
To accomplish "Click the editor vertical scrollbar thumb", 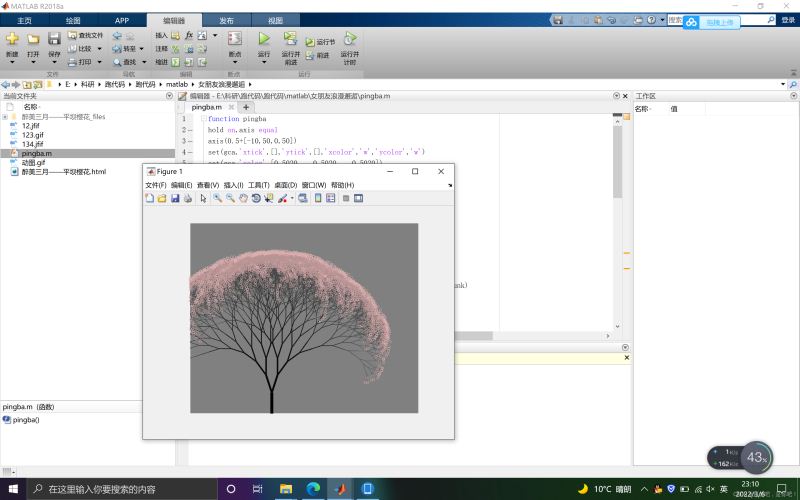I will point(617,161).
